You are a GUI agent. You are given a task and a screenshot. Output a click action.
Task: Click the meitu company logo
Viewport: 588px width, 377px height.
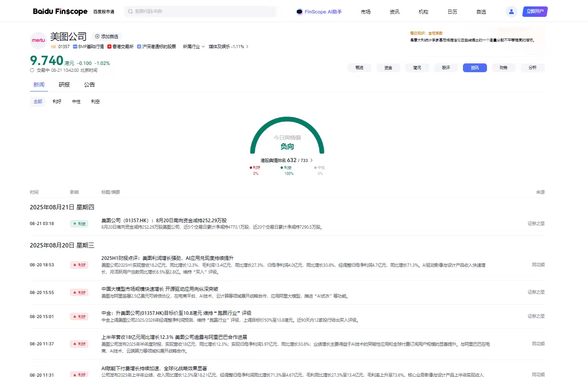(38, 40)
